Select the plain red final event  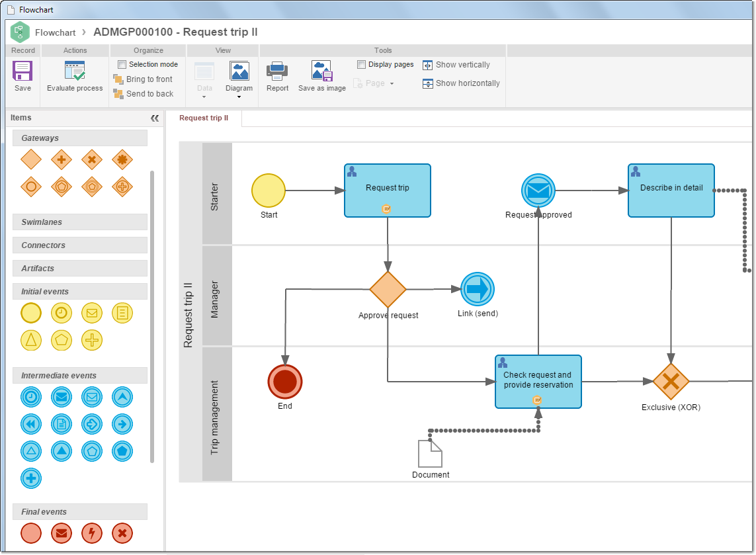pyautogui.click(x=31, y=533)
